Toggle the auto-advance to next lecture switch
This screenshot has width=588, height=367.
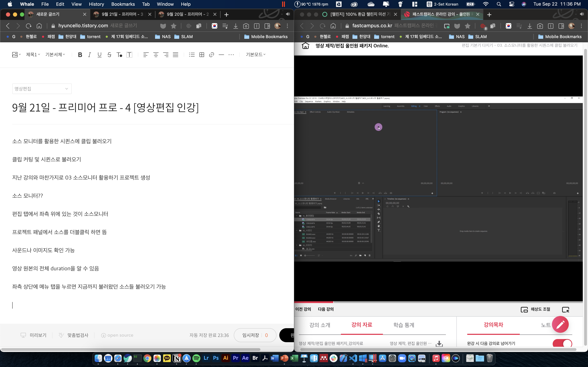[562, 343]
